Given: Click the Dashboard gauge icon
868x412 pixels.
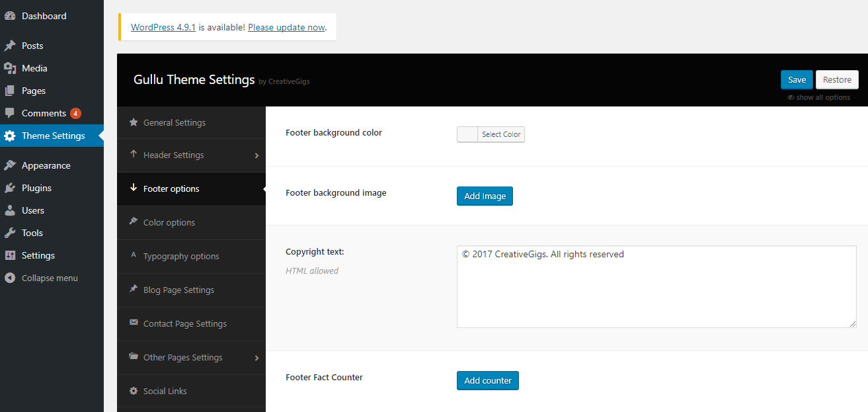Looking at the screenshot, I should tap(10, 16).
